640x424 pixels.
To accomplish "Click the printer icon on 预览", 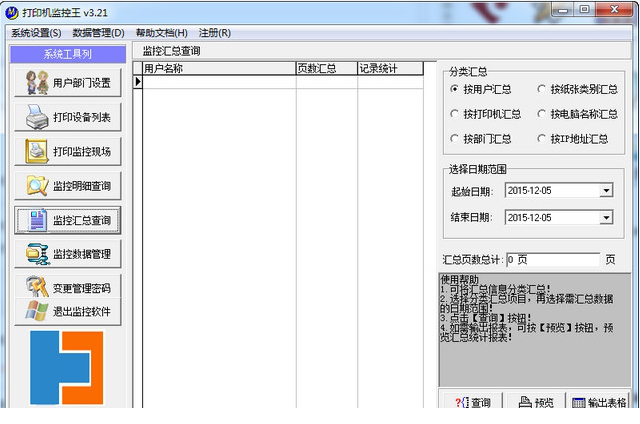I will [525, 402].
